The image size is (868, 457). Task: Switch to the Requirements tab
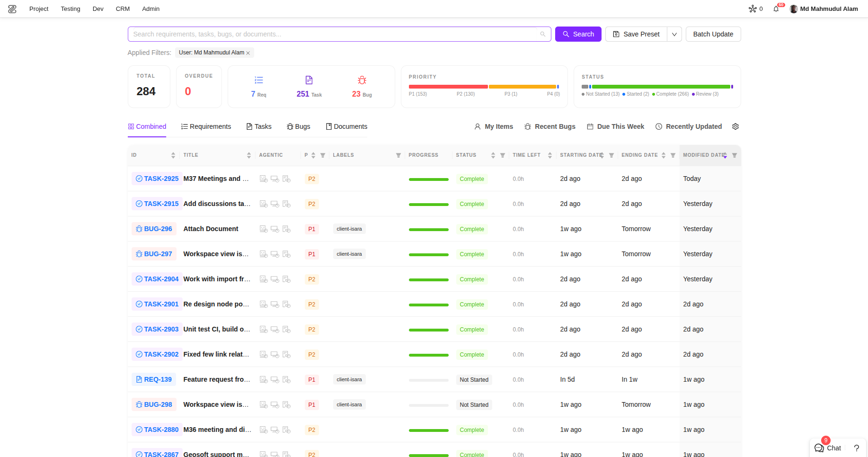[206, 126]
